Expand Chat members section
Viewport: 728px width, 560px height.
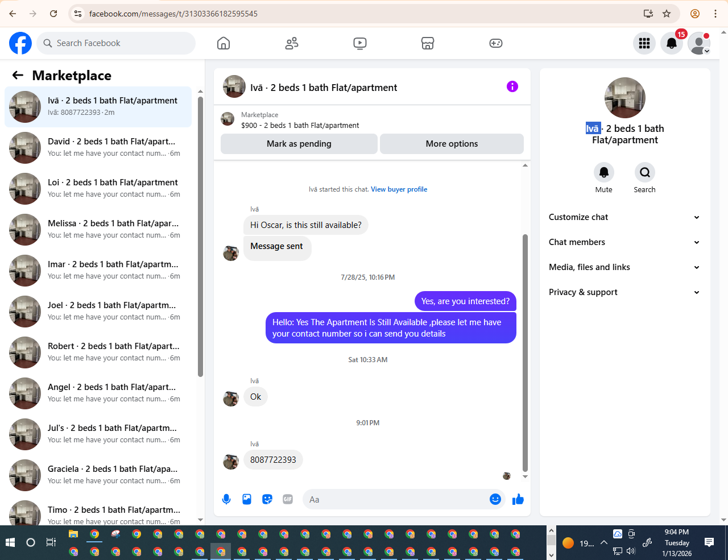(624, 242)
